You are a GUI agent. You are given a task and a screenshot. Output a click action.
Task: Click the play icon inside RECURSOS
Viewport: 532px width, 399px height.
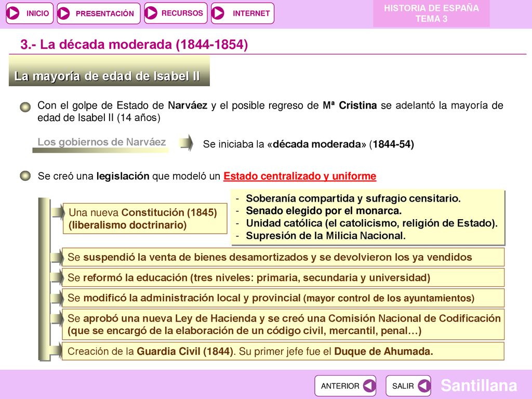[x=151, y=13]
